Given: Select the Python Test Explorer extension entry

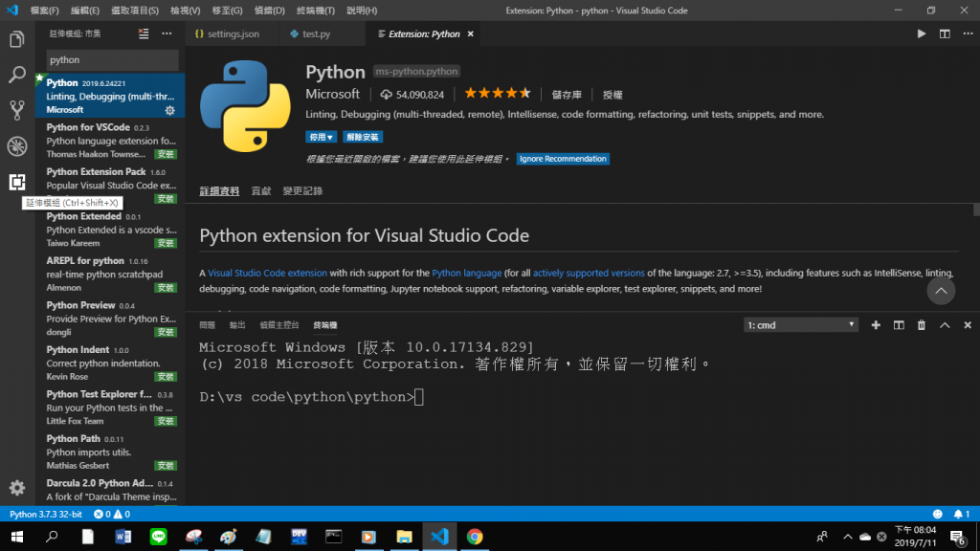Looking at the screenshot, I should [110, 408].
